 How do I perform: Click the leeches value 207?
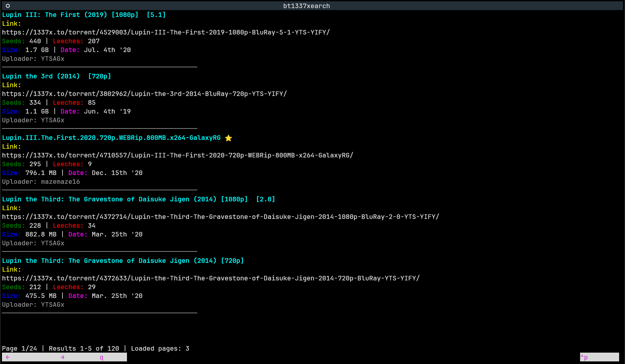94,41
